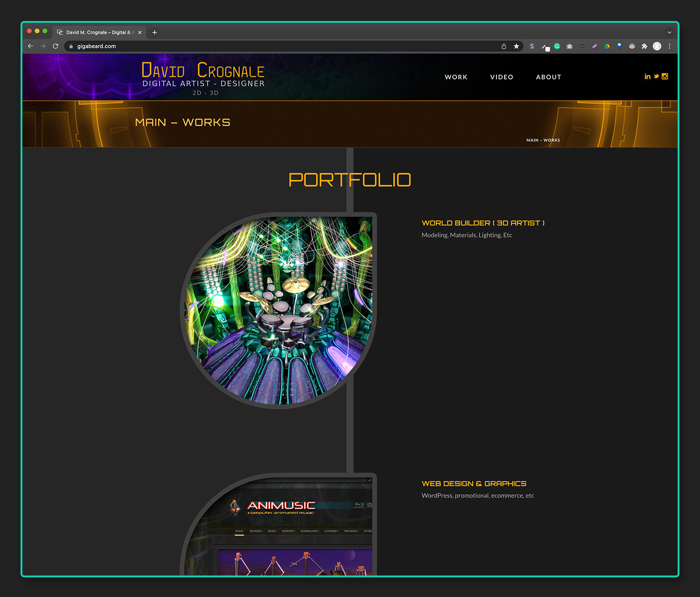Open the Instagram social link
This screenshot has width=700, height=597.
(x=665, y=76)
